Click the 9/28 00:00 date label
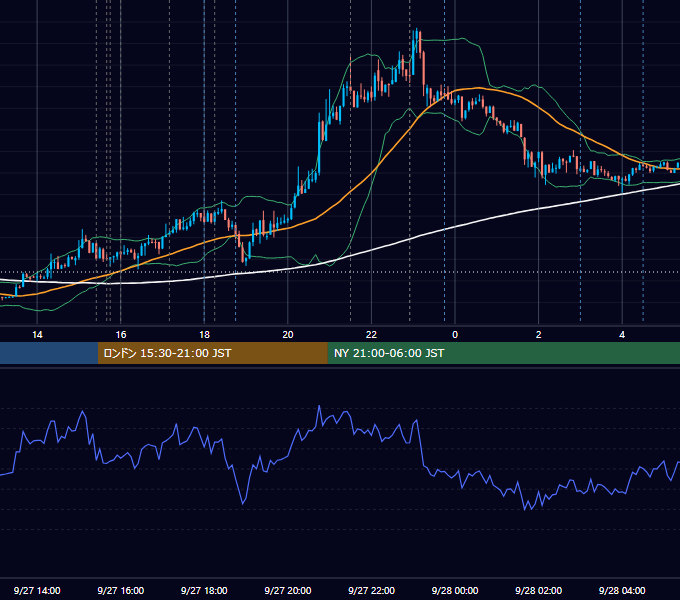The image size is (680, 600). 455,591
